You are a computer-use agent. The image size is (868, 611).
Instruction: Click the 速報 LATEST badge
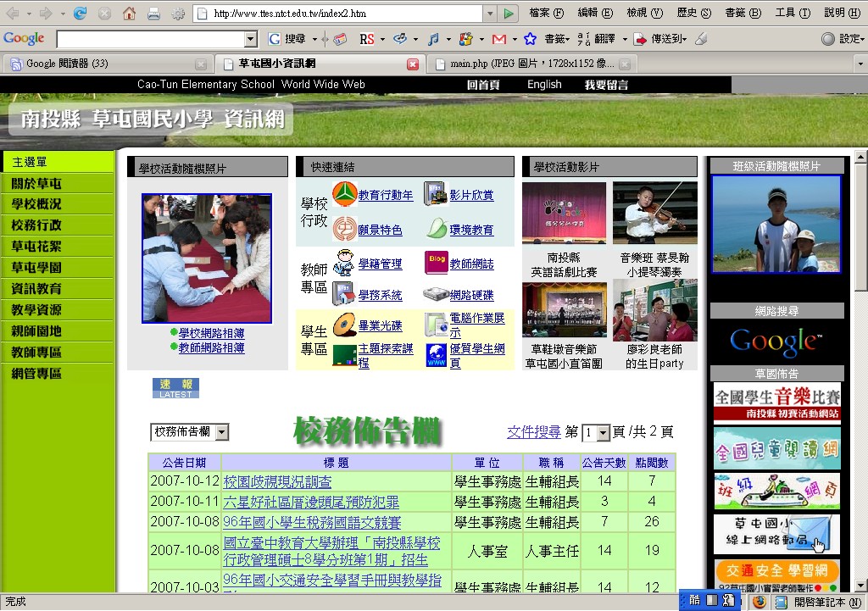(175, 388)
